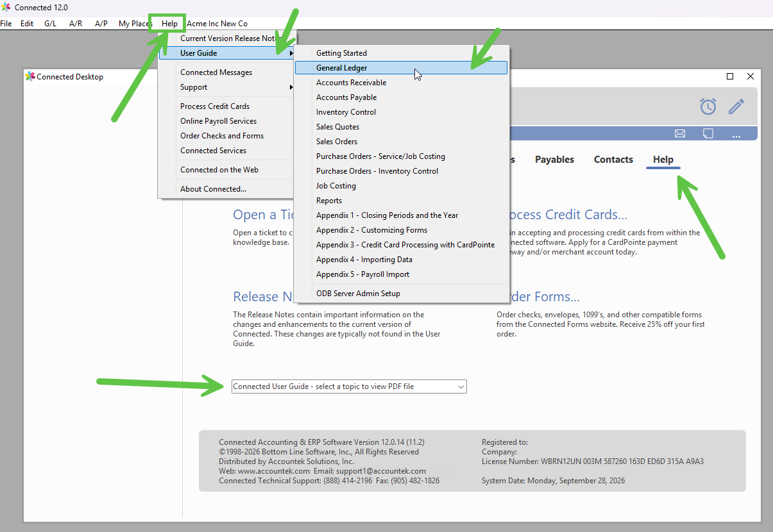Screen dimensions: 773x532
Task: Open Connected on the Web menu item
Action: (226, 170)
